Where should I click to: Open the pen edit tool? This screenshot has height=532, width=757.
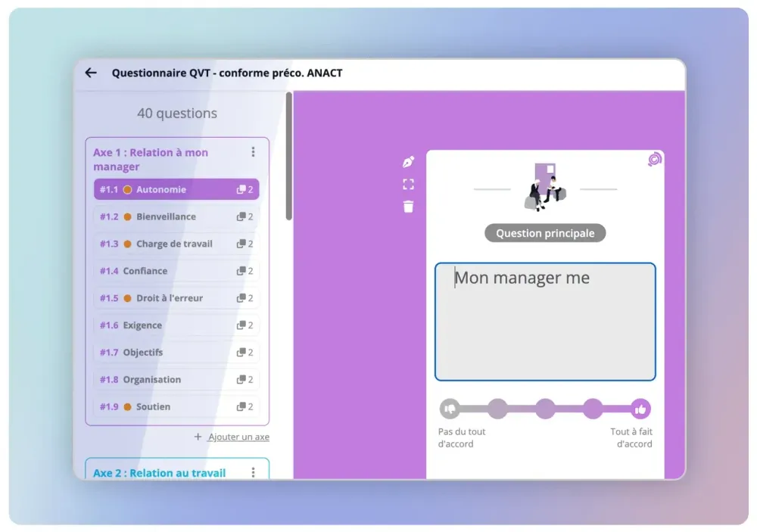(x=409, y=162)
